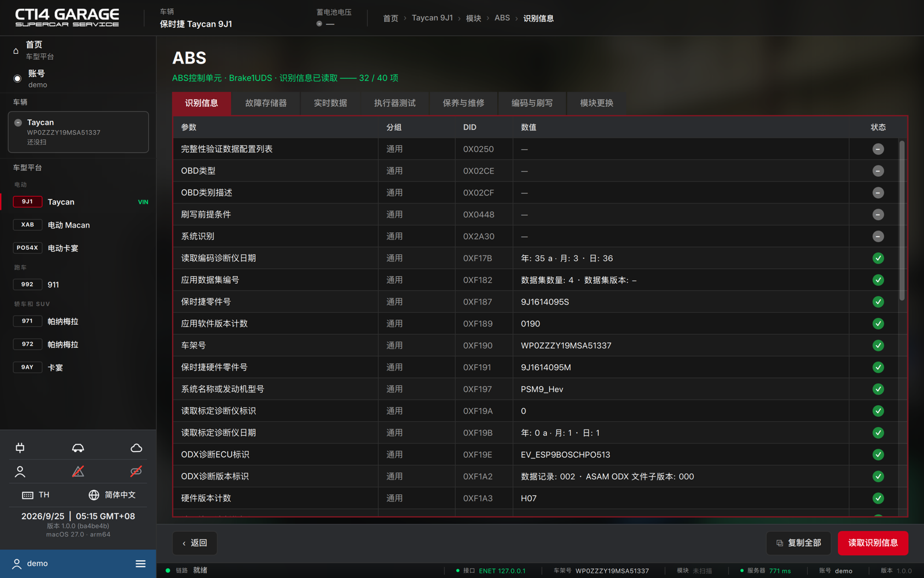This screenshot has height=578, width=924.
Task: Click the home icon beside 首页
Action: (x=16, y=51)
